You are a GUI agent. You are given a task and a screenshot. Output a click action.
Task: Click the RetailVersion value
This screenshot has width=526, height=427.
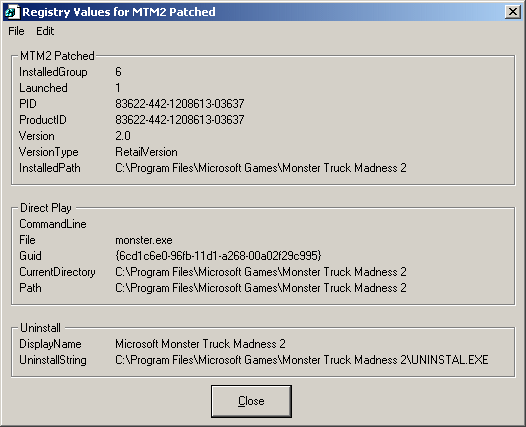click(x=146, y=152)
